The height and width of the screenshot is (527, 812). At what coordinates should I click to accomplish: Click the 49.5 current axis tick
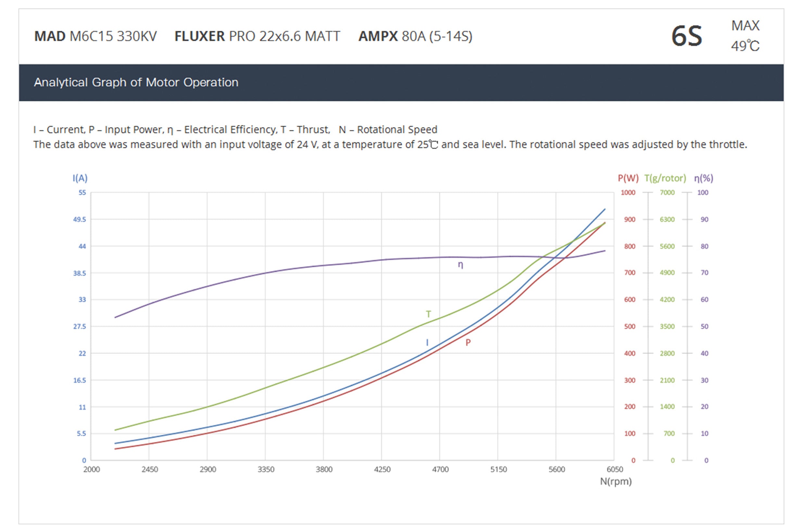(80, 219)
